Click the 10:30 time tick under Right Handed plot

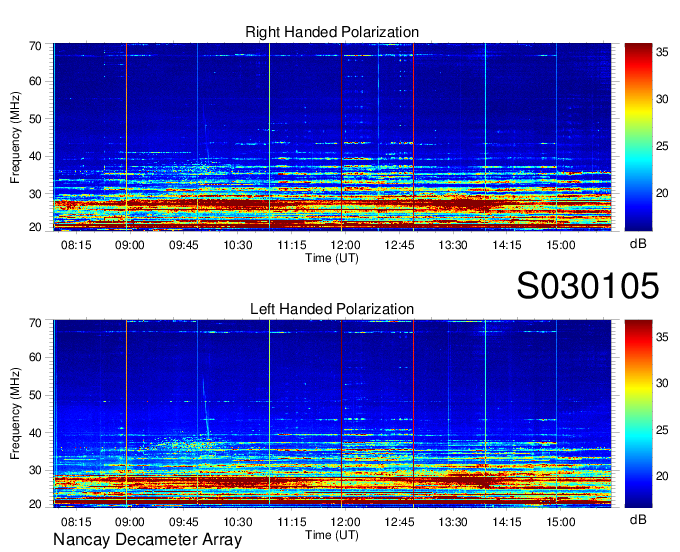pos(238,245)
